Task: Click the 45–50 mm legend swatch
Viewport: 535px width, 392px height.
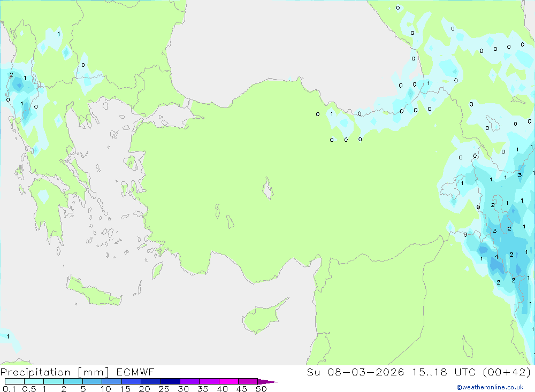Action: pyautogui.click(x=248, y=381)
